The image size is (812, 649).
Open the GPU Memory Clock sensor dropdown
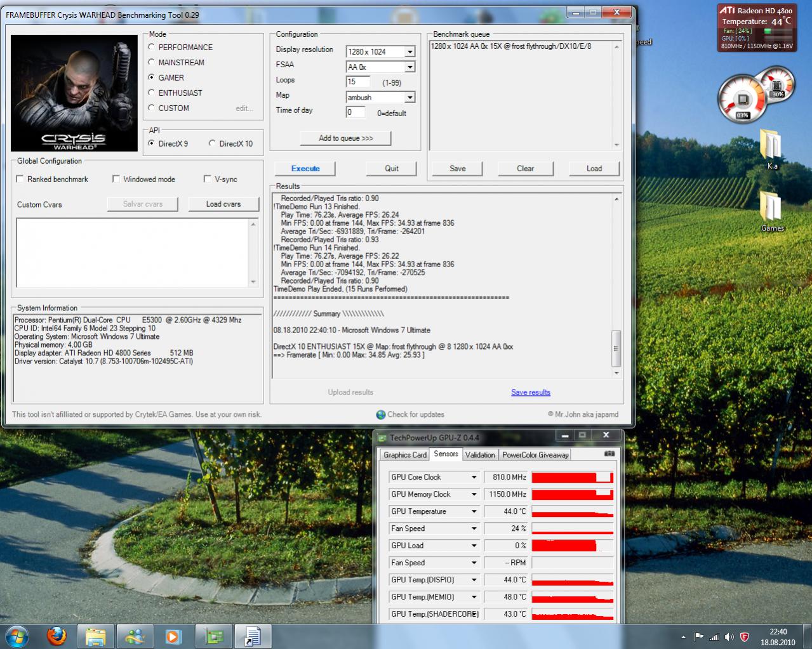(474, 494)
